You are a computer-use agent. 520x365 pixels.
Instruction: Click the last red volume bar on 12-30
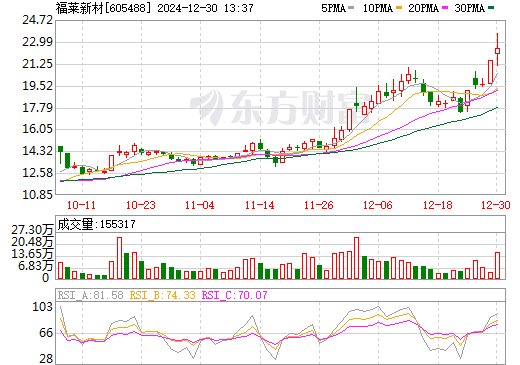pos(497,265)
